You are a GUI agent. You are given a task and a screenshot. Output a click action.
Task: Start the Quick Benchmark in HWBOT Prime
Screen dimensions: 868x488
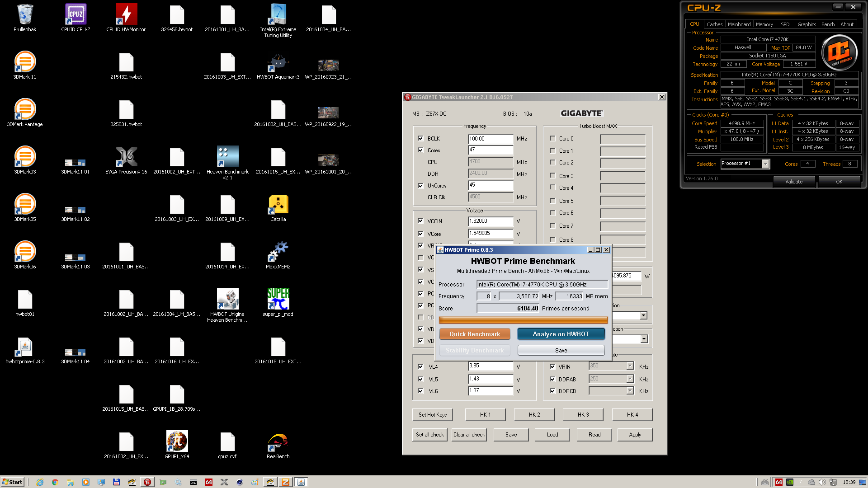pyautogui.click(x=475, y=334)
